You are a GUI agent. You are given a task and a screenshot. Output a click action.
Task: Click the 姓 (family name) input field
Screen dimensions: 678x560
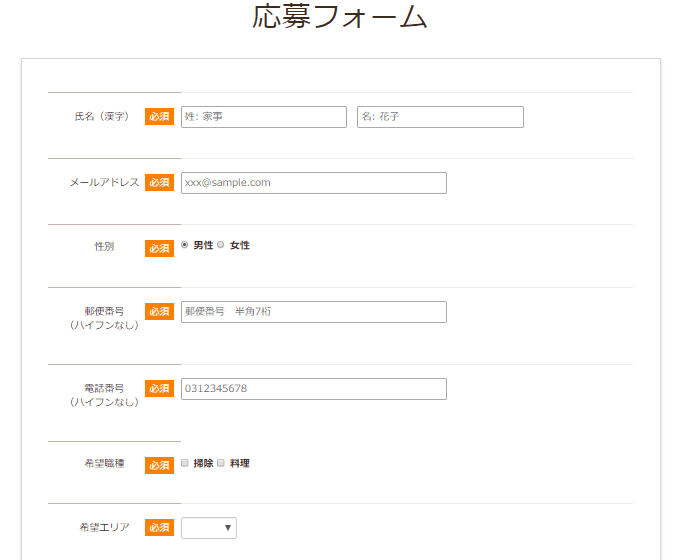pos(264,117)
